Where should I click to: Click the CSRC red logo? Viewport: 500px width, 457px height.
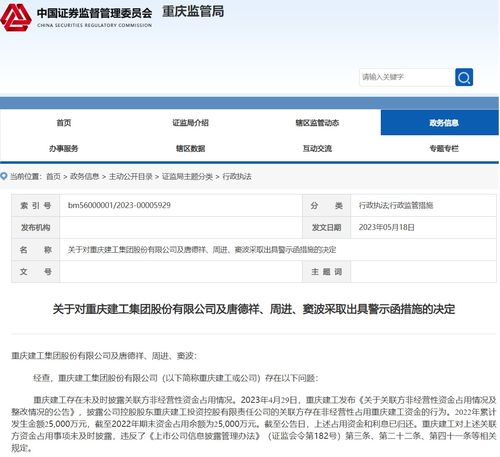(x=16, y=18)
